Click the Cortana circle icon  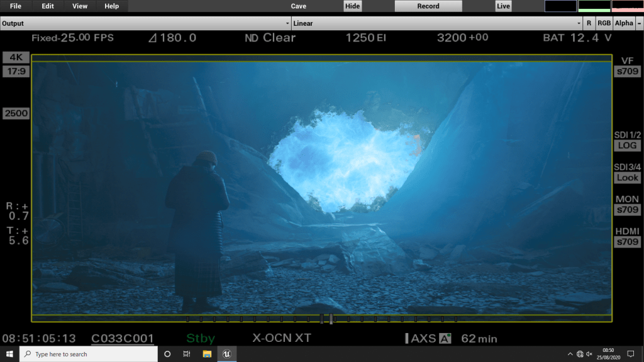point(167,354)
